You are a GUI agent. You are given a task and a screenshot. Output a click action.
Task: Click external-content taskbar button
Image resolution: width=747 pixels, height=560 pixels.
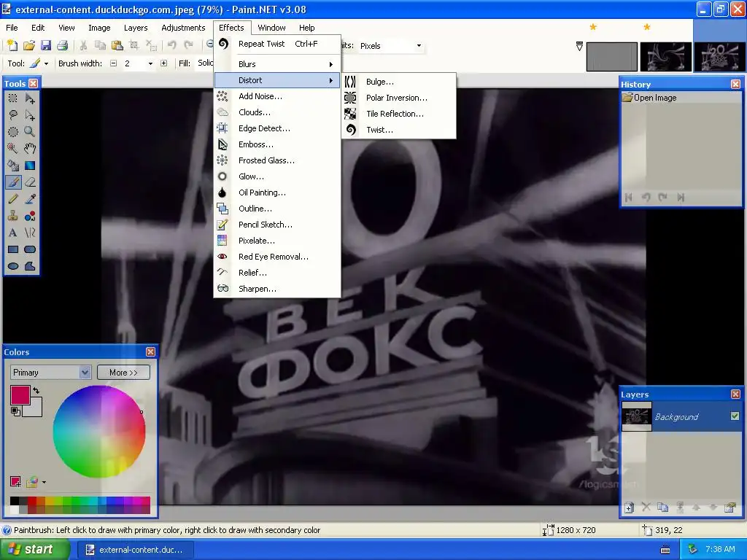[x=135, y=550]
